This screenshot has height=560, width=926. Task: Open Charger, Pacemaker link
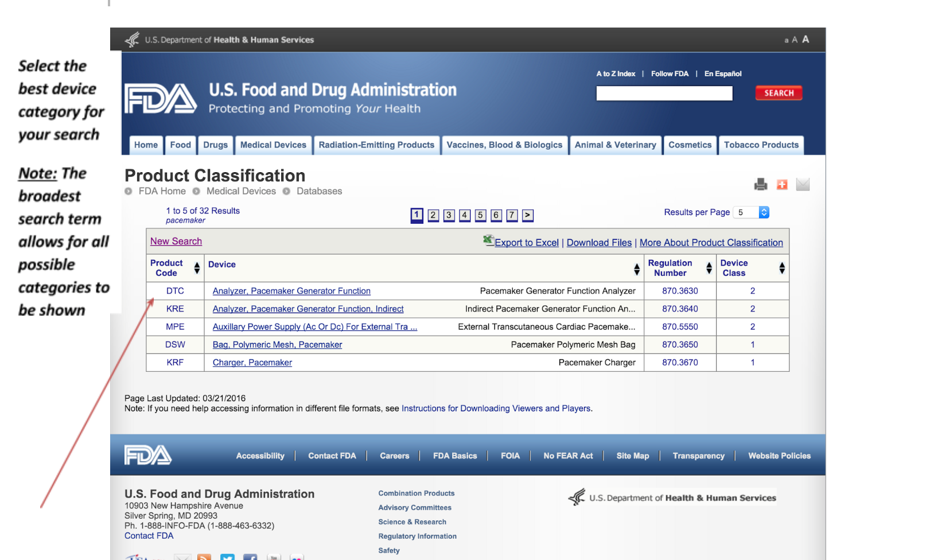tap(252, 363)
